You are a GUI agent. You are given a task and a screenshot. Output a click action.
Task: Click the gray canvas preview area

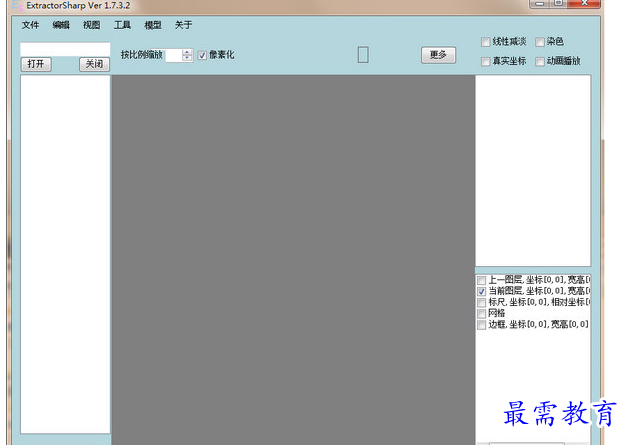[293, 259]
